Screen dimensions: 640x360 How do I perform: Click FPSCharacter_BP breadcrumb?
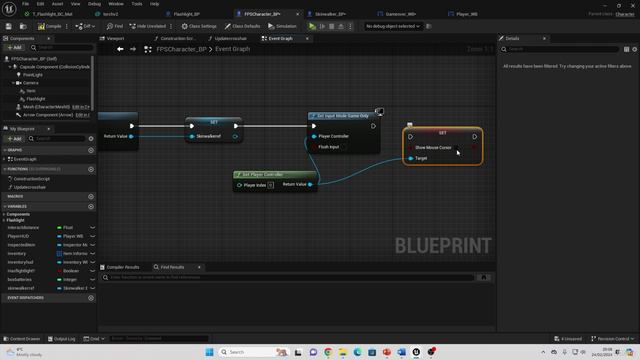pyautogui.click(x=181, y=49)
